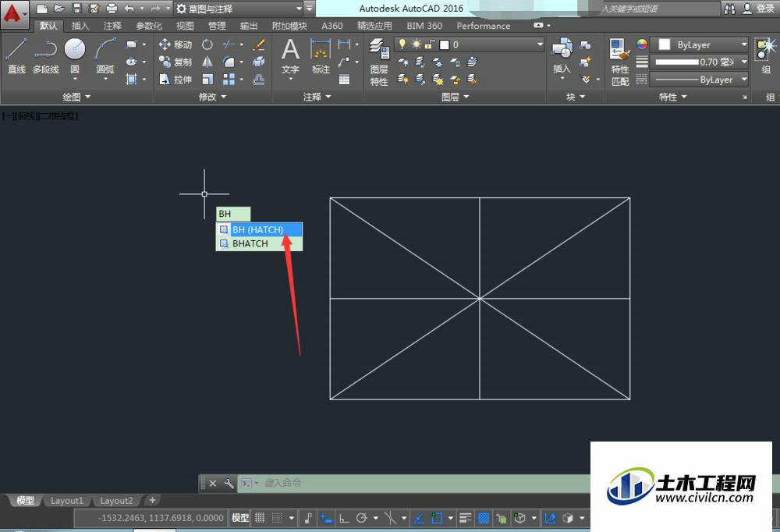Screen dimensions: 780x532
Task: Open Layer Properties (图层特性)
Action: pos(379,62)
